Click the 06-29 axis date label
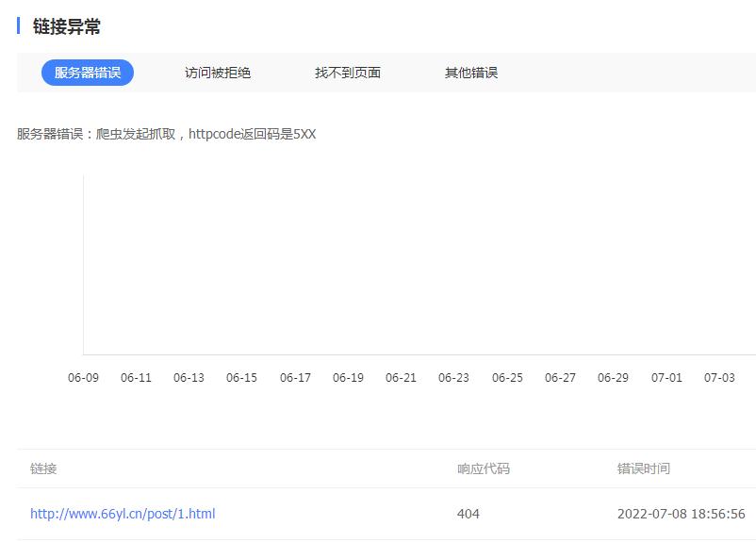Image resolution: width=756 pixels, height=542 pixels. tap(613, 378)
